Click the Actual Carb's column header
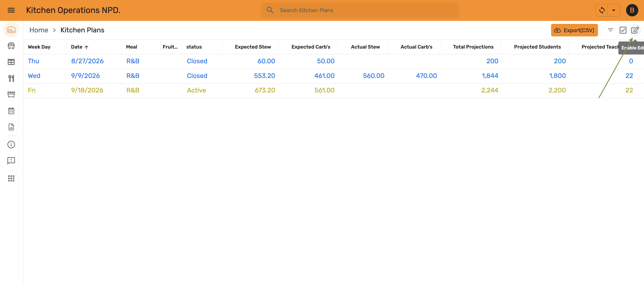Viewport: 644px width, 285px height. click(416, 47)
